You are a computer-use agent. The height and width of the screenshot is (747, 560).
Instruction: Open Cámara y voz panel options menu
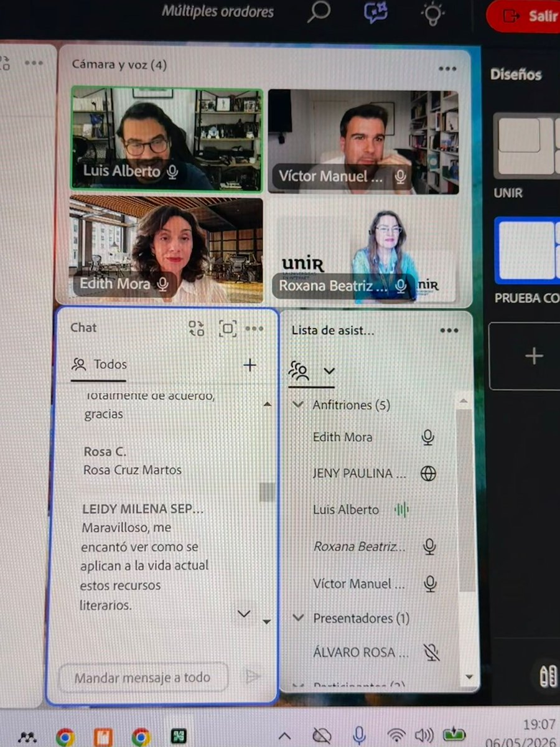tap(447, 68)
